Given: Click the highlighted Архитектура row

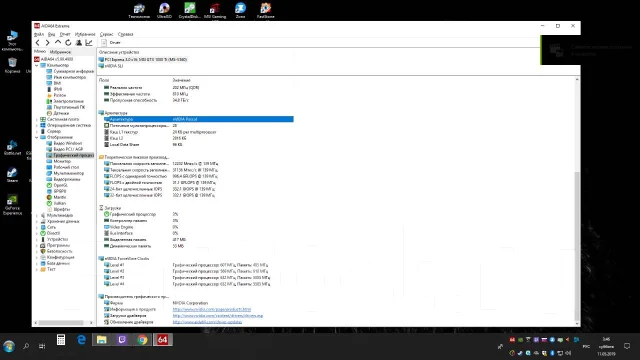Looking at the screenshot, I should click(198, 119).
